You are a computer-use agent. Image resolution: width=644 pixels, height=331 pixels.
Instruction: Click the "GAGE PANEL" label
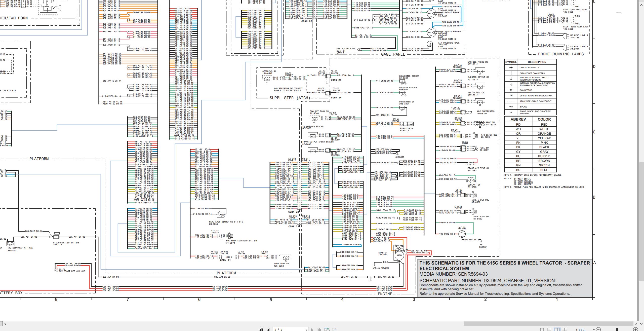pos(393,54)
